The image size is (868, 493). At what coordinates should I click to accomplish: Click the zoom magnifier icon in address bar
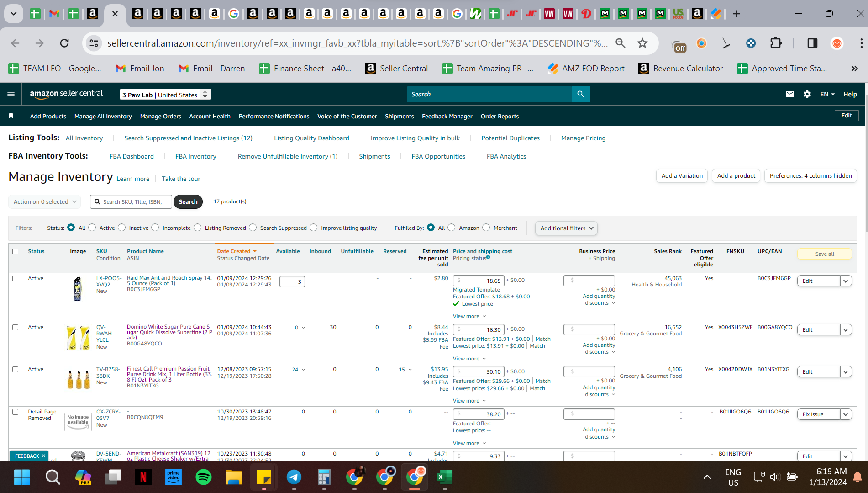coord(620,43)
